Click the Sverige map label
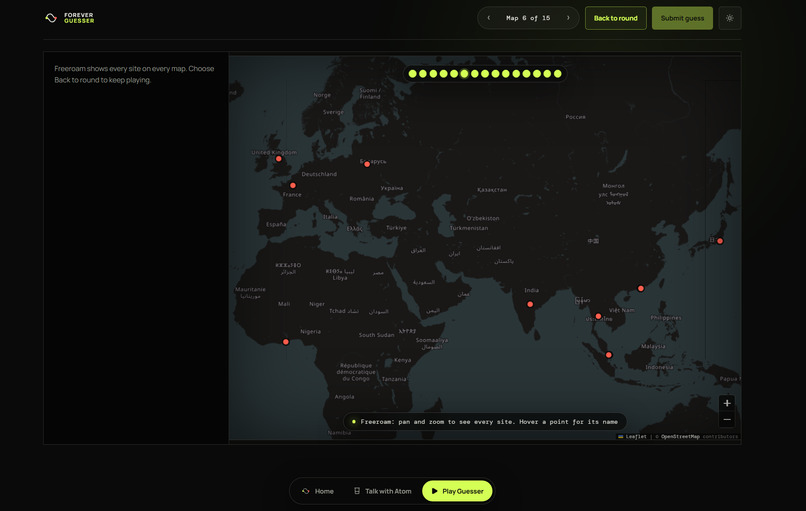Screen dimensions: 806x511 coord(333,112)
